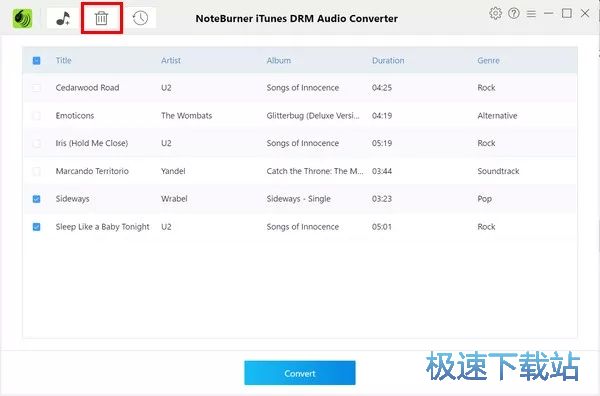This screenshot has height=396, width=600.
Task: Sort by Duration column header
Action: [388, 60]
